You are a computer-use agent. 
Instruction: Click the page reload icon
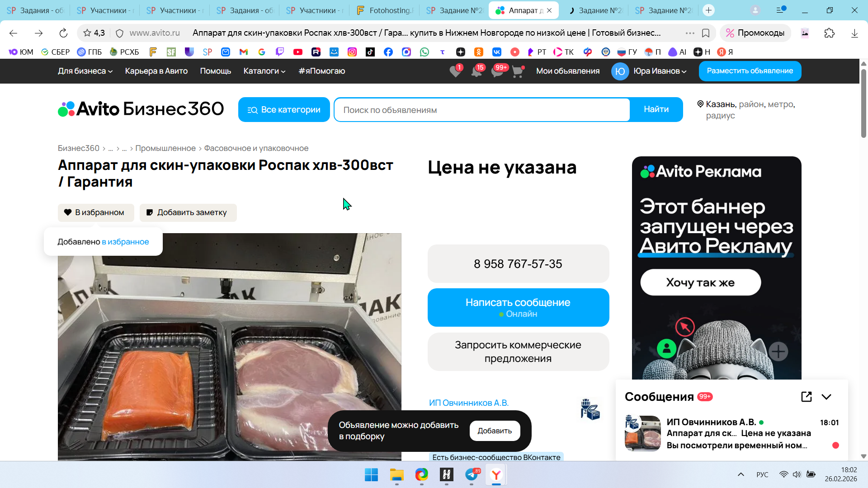click(x=63, y=33)
